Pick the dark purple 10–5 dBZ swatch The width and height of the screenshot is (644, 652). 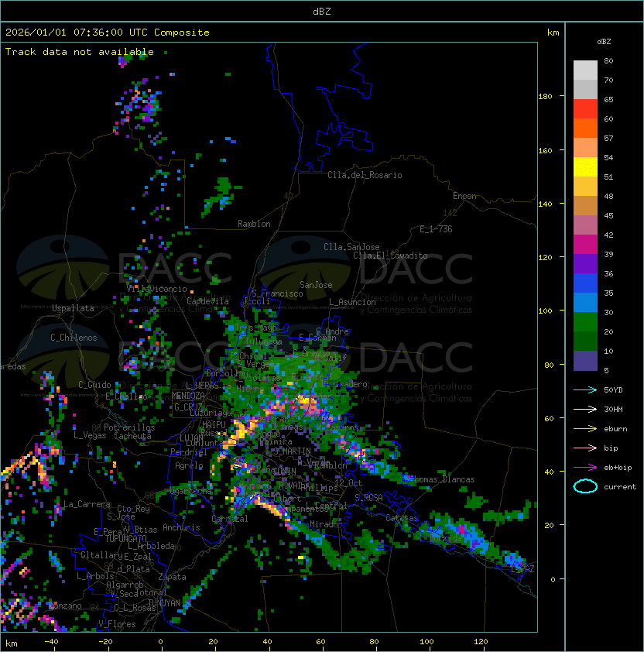tap(585, 361)
